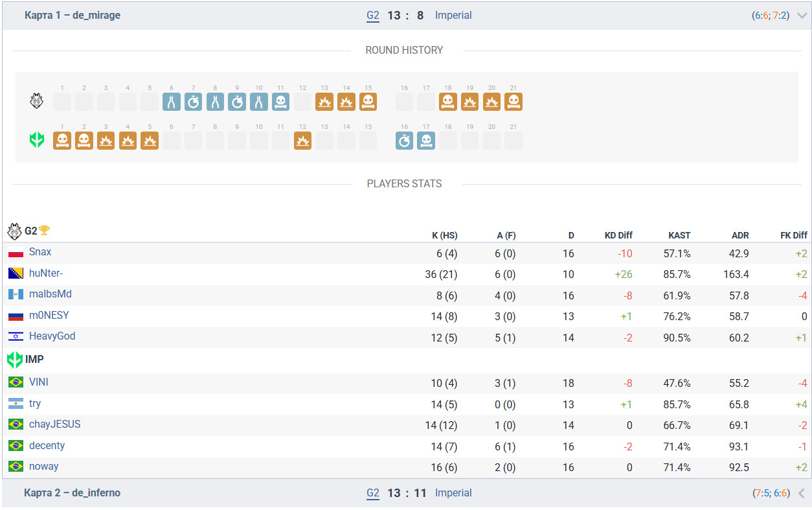Viewport: 812px width, 510px height.
Task: Click Imperial round 1 skull icon
Action: (x=62, y=141)
